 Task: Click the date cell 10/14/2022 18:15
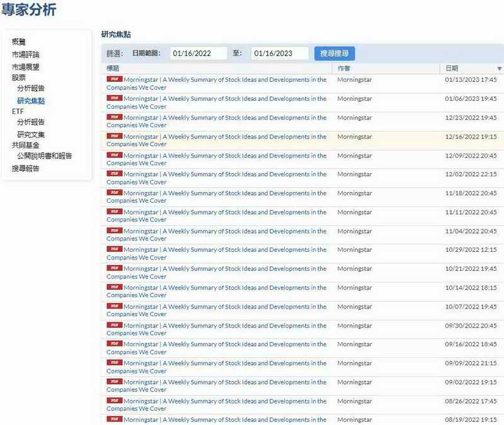(x=471, y=288)
